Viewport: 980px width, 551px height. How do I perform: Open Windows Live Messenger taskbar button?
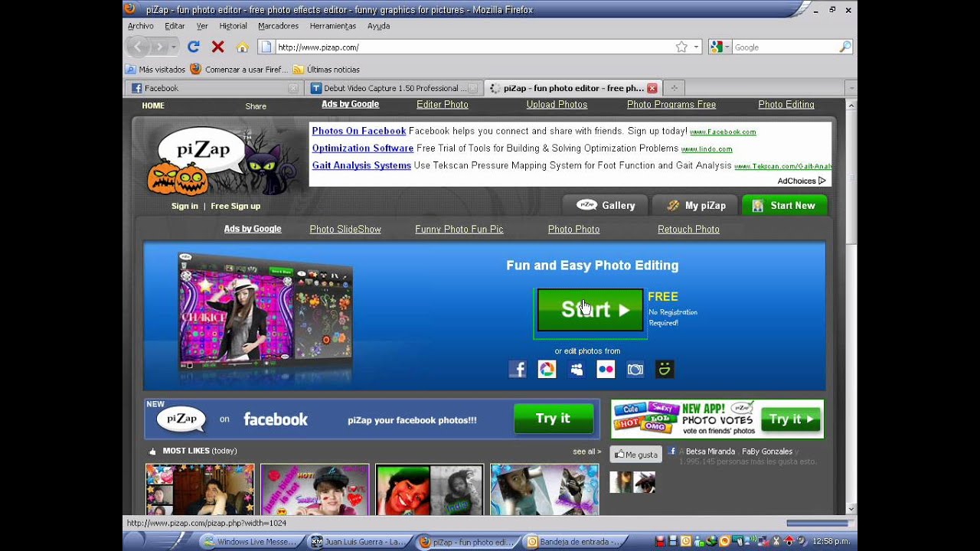250,542
